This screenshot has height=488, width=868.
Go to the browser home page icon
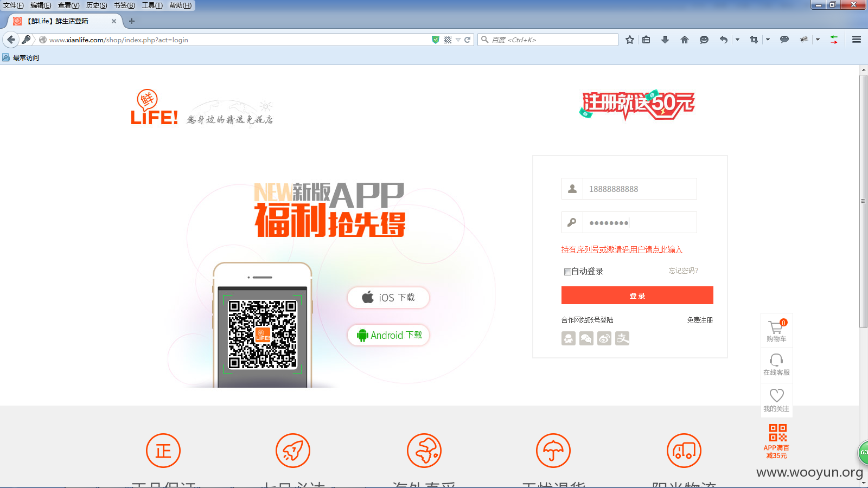coord(685,40)
